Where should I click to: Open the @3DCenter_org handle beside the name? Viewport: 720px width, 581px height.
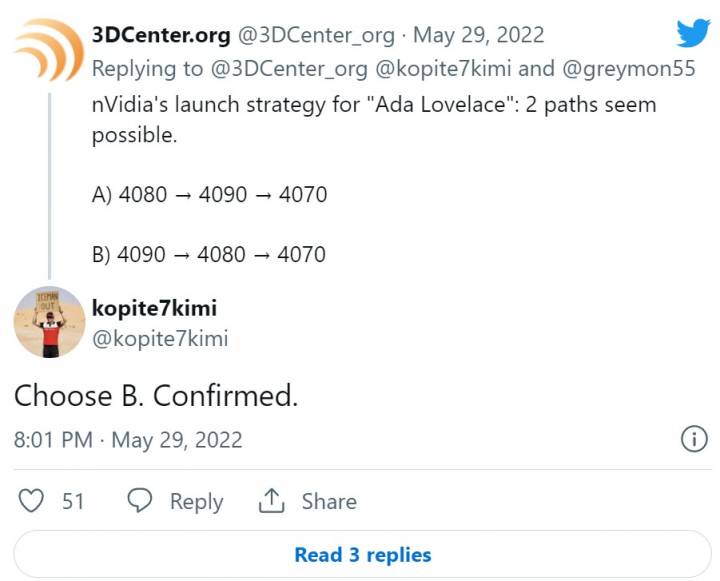pos(317,35)
